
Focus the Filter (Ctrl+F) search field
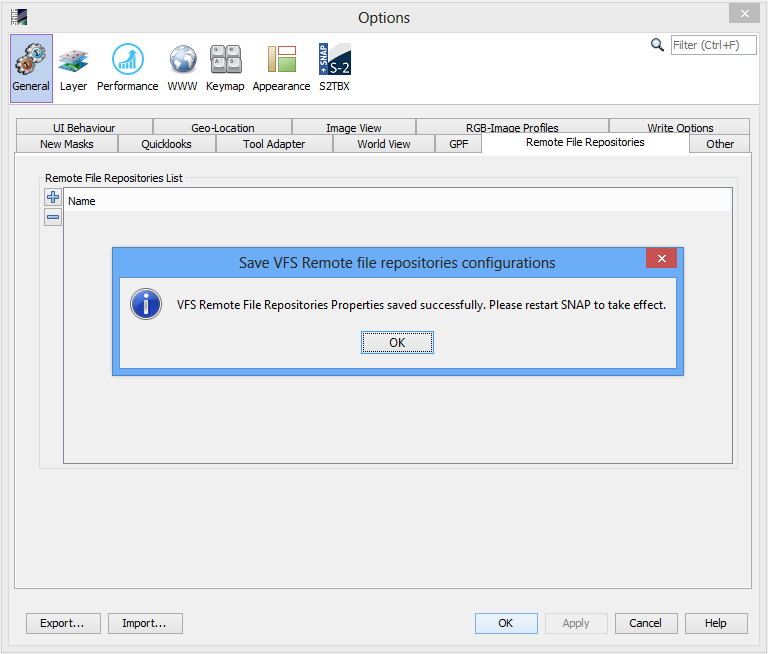tap(713, 45)
